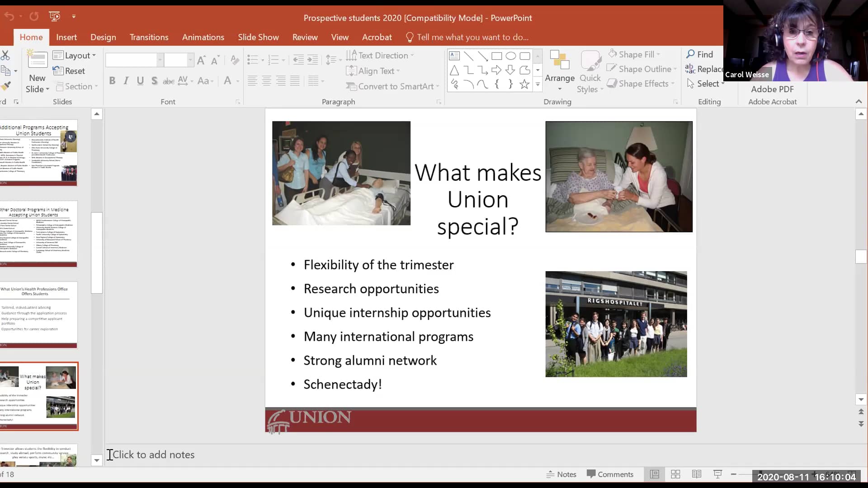Click Clear All Formatting icon
The width and height of the screenshot is (868, 488).
[235, 60]
